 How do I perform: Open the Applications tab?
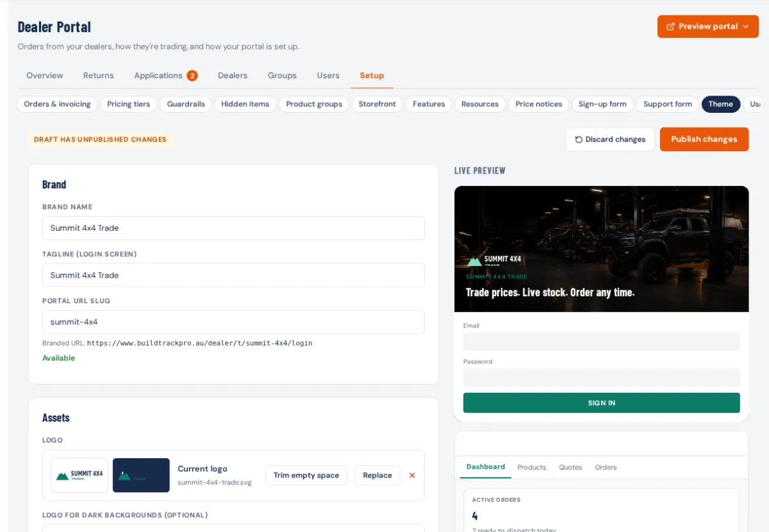[165, 76]
